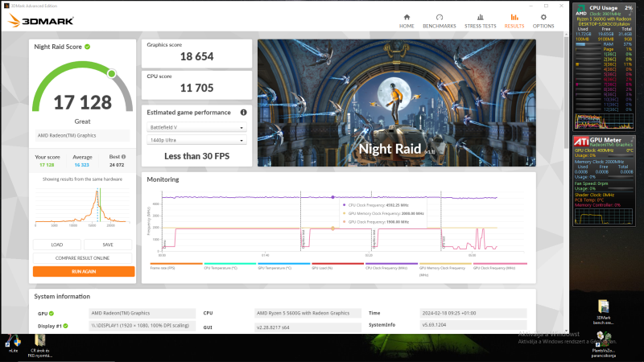Click the orange RUN AGAIN button

click(x=84, y=271)
